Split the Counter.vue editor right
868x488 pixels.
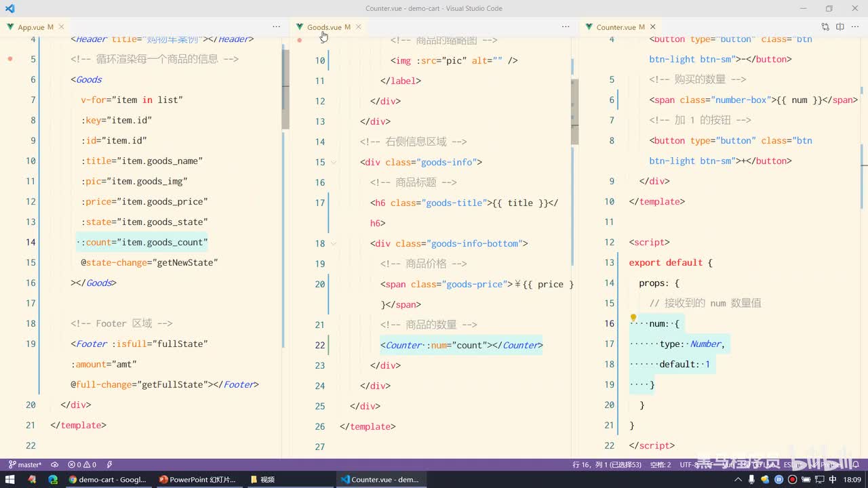[840, 27]
